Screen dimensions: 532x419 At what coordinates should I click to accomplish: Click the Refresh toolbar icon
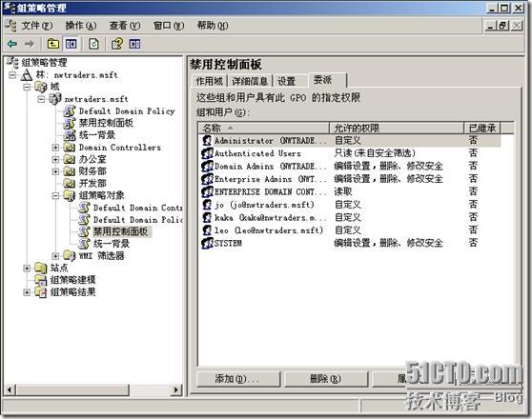[93, 44]
